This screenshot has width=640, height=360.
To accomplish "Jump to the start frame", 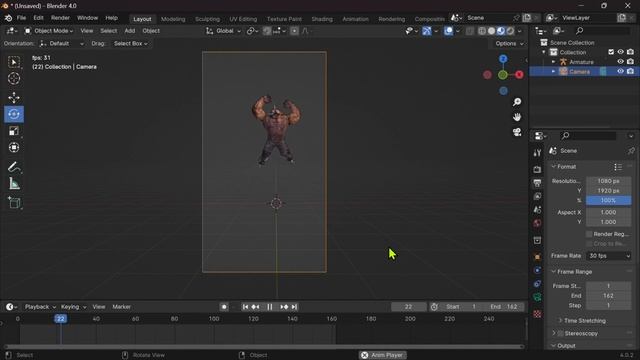I will [245, 307].
